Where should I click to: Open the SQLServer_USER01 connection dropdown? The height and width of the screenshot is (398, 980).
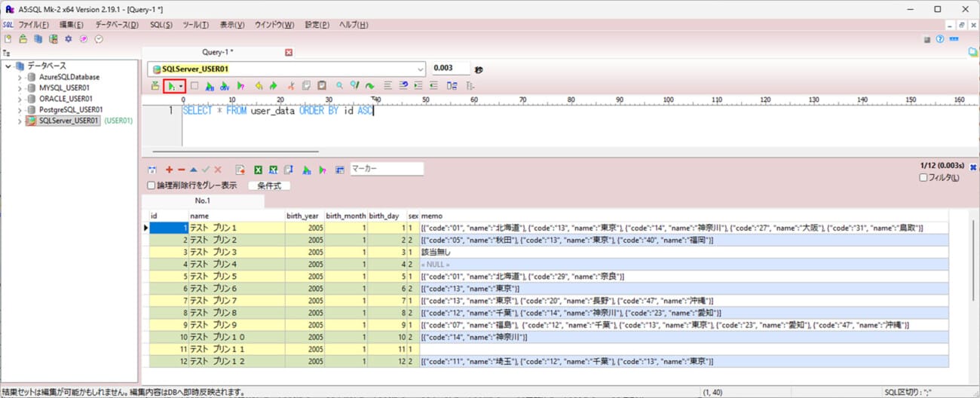[420, 69]
